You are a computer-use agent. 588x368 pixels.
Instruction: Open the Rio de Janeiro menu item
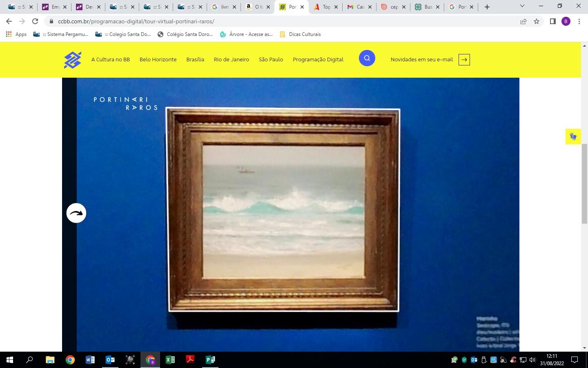point(232,59)
